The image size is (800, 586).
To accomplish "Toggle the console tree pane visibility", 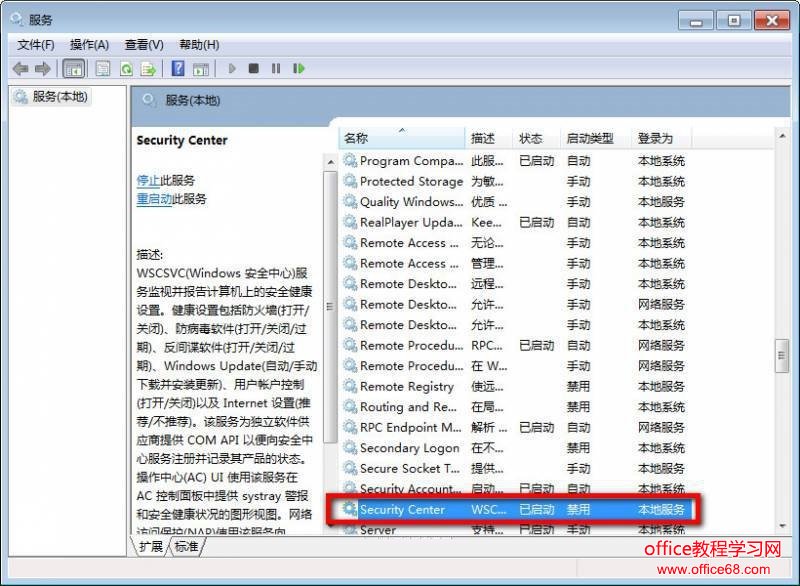I will click(74, 68).
